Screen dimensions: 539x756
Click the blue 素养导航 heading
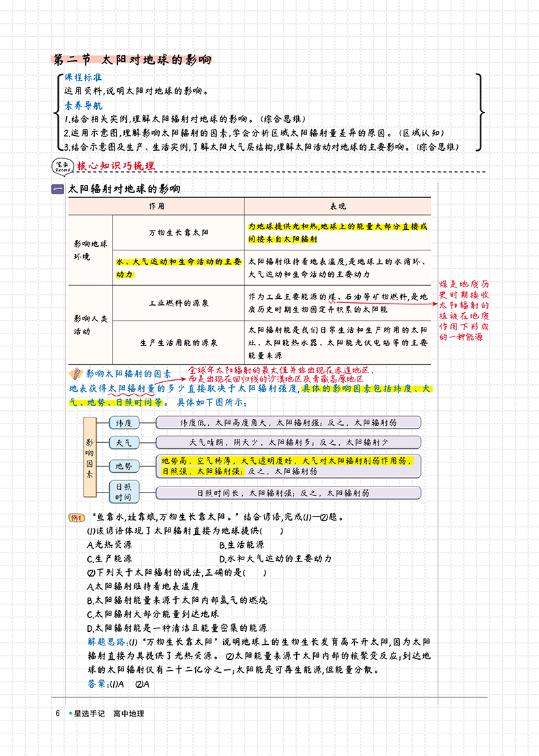83,105
